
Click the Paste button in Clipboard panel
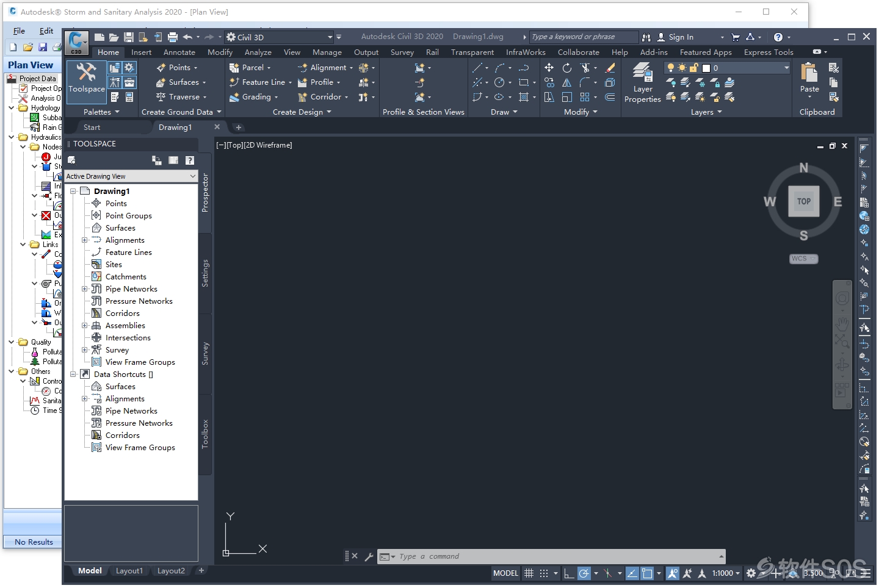click(809, 79)
